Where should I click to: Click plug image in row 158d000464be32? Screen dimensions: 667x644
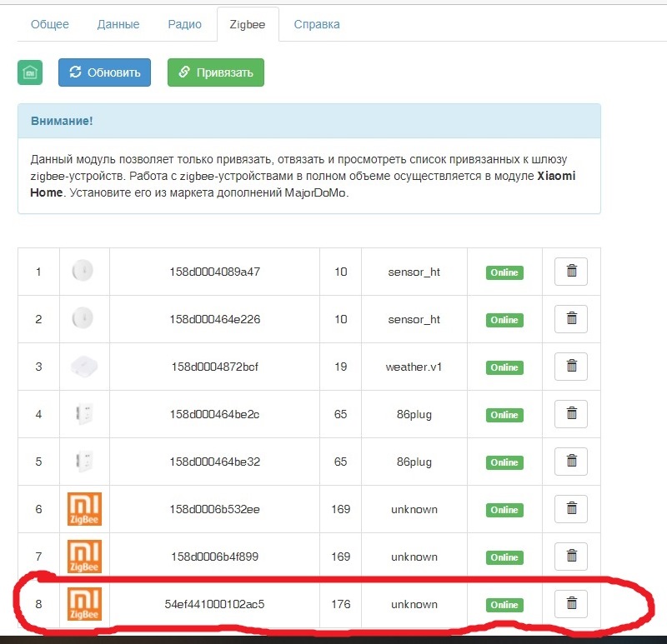point(85,462)
